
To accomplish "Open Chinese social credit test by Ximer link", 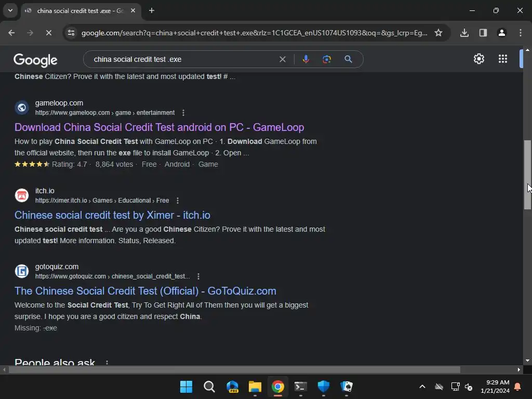I will coord(112,215).
